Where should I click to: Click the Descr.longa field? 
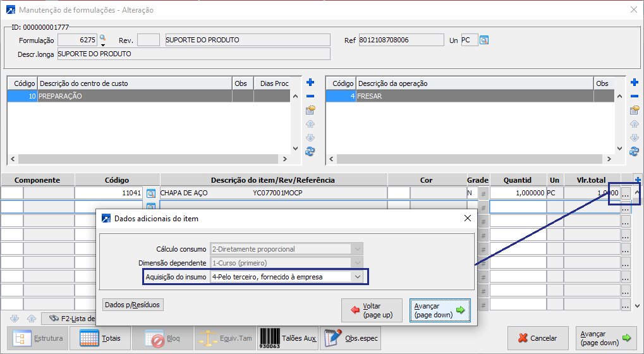point(194,54)
